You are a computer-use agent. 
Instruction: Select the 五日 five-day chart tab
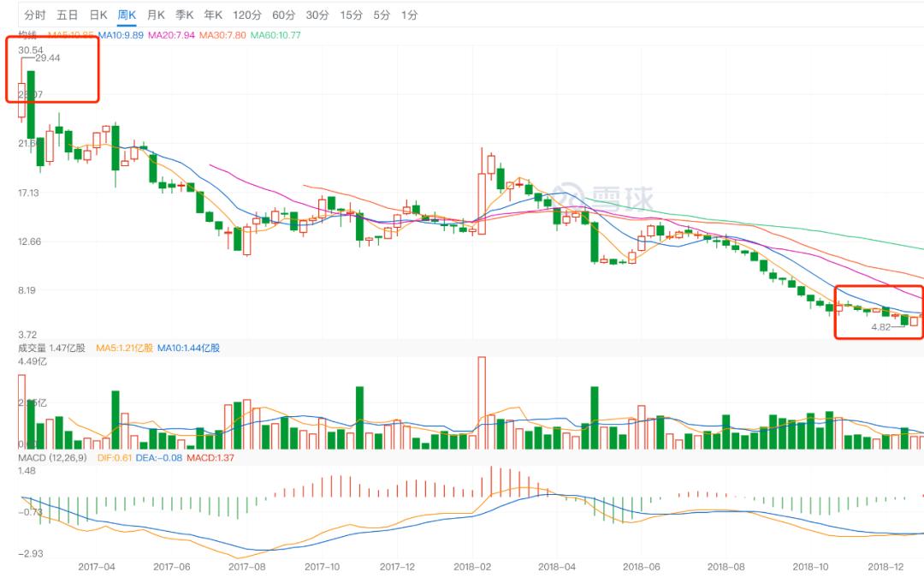68,15
